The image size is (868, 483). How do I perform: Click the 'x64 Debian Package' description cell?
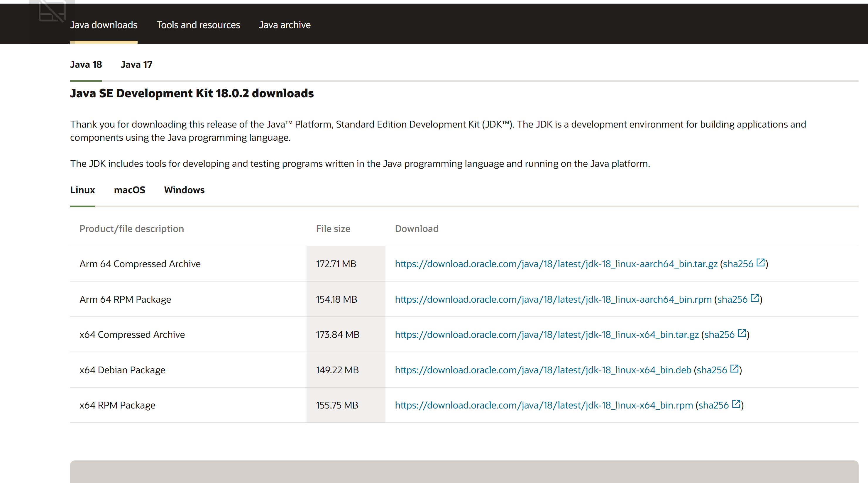[188, 370]
